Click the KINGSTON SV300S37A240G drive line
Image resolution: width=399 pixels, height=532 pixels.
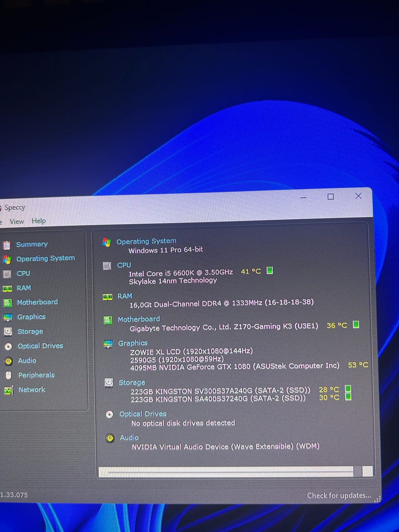[221, 391]
